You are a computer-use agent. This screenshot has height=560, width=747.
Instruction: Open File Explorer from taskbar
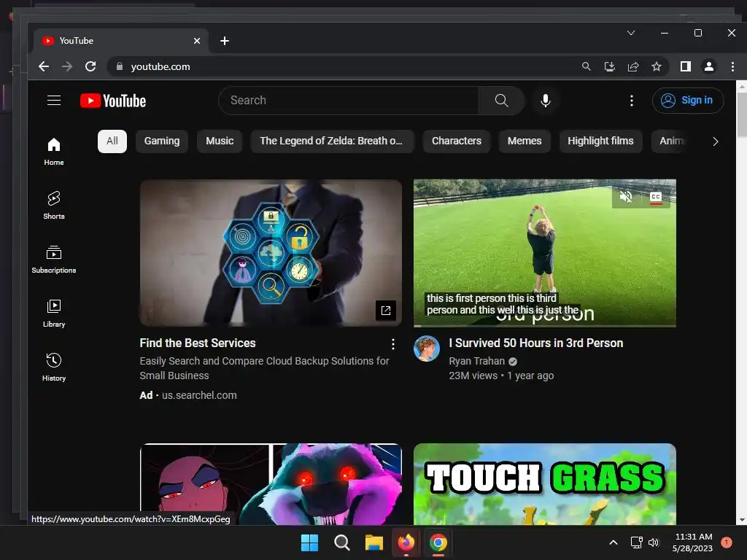click(x=374, y=542)
